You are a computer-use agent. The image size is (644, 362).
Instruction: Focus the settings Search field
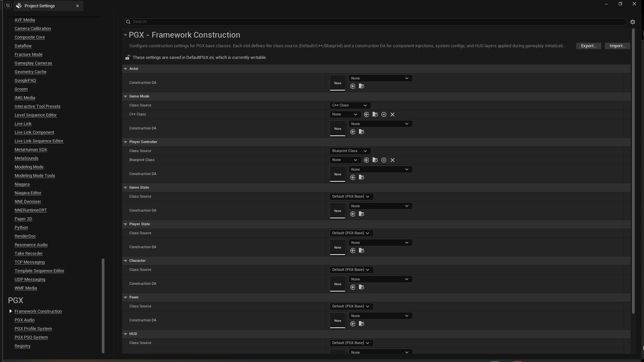pyautogui.click(x=375, y=22)
